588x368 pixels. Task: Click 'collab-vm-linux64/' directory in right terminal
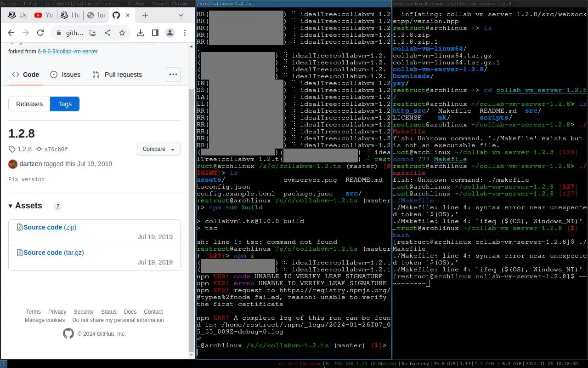point(430,49)
